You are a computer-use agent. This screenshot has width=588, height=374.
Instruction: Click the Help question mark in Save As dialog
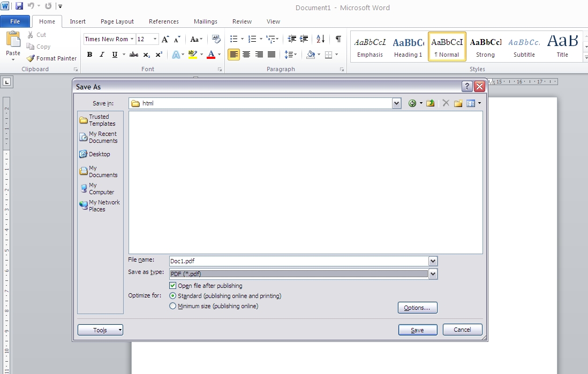point(467,87)
